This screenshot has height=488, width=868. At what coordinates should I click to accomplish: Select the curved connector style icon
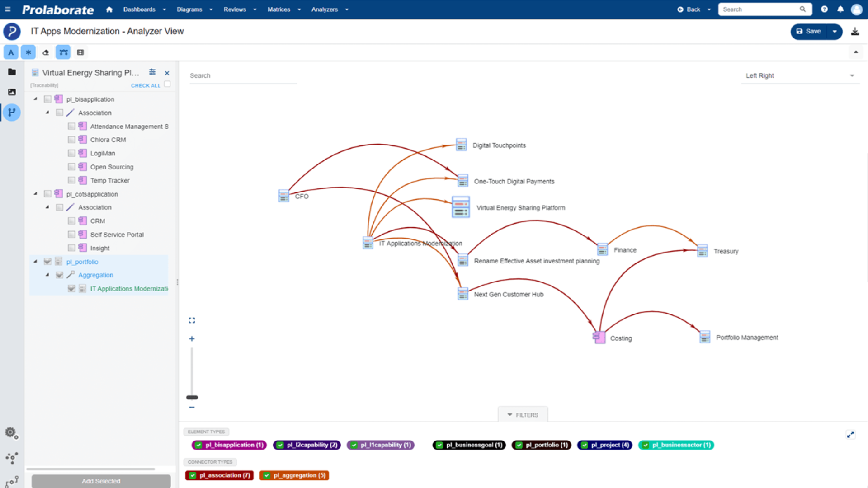(63, 52)
